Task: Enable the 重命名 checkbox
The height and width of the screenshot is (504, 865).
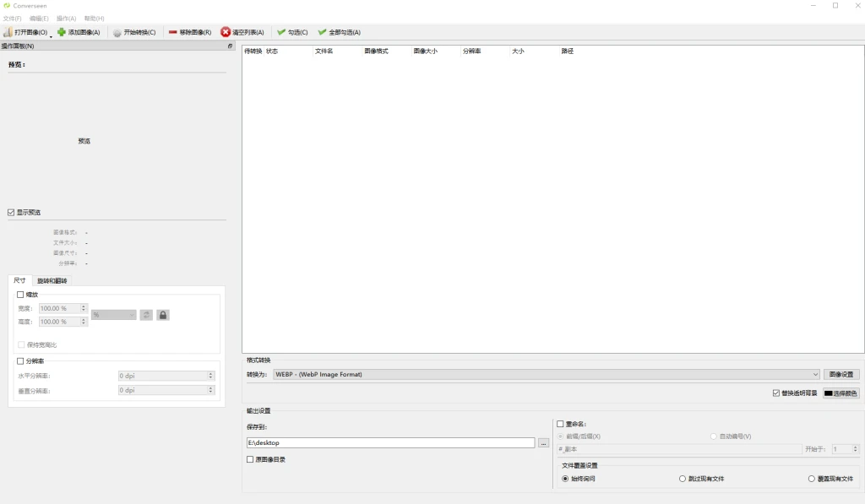Action: click(x=561, y=424)
